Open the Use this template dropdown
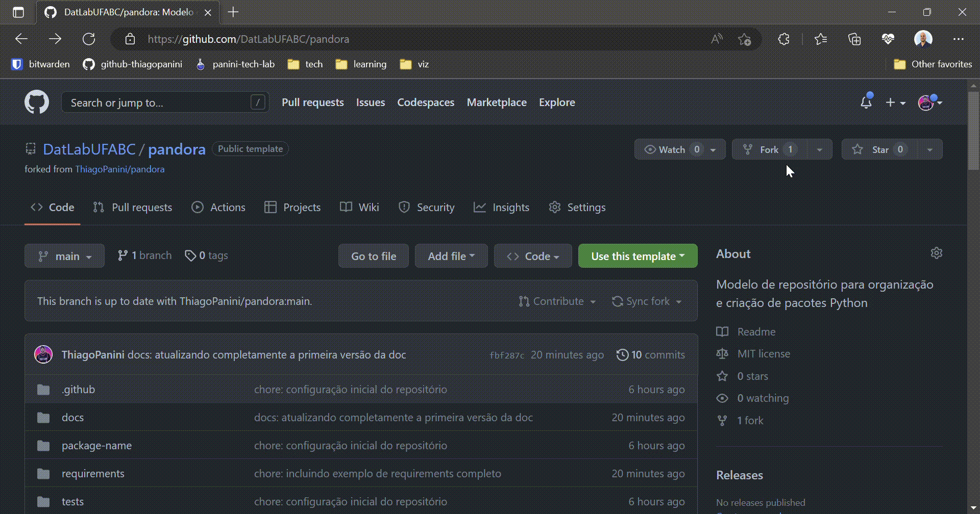This screenshot has width=980, height=514. pyautogui.click(x=638, y=256)
